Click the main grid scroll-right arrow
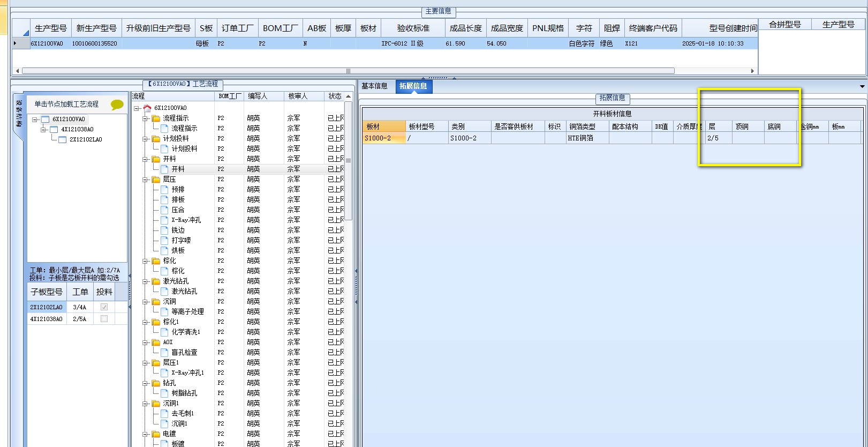Image resolution: width=868 pixels, height=447 pixels. [752, 71]
